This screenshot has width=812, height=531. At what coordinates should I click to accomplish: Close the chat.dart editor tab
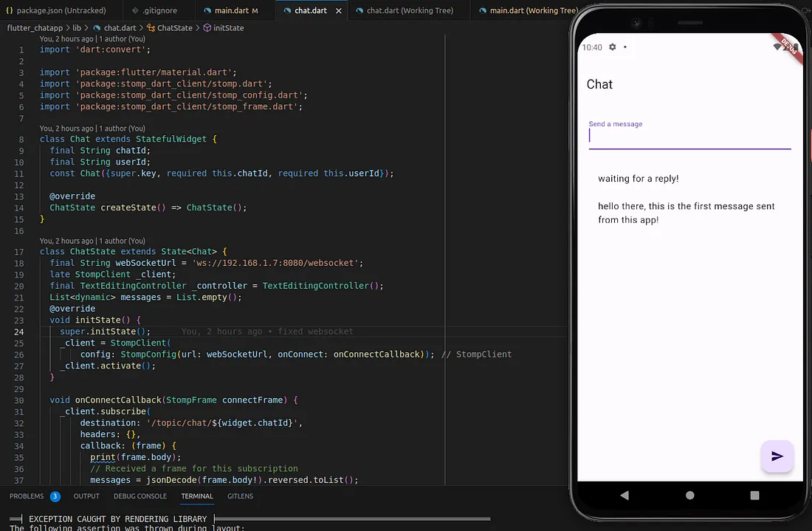pyautogui.click(x=339, y=11)
